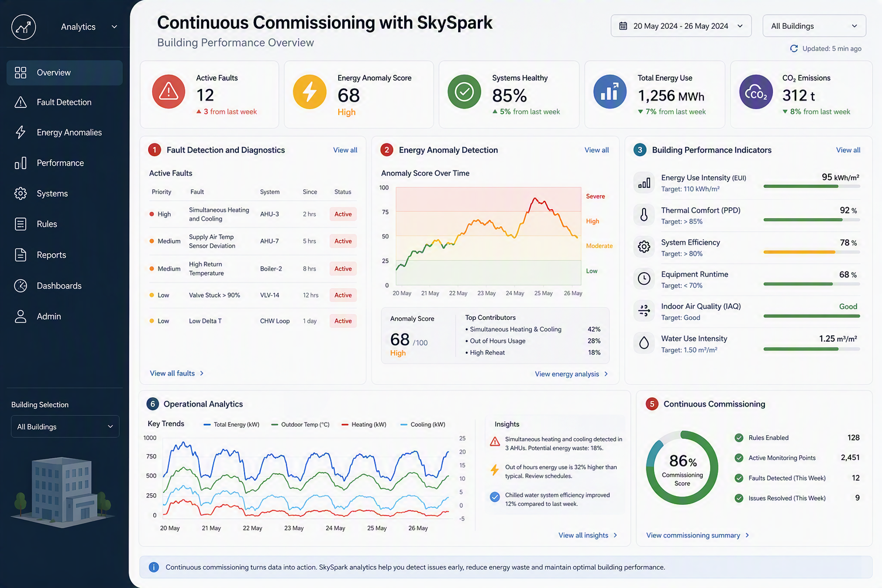Screen dimensions: 882x588
Task: Click the System Efficiency gear icon
Action: 644,247
